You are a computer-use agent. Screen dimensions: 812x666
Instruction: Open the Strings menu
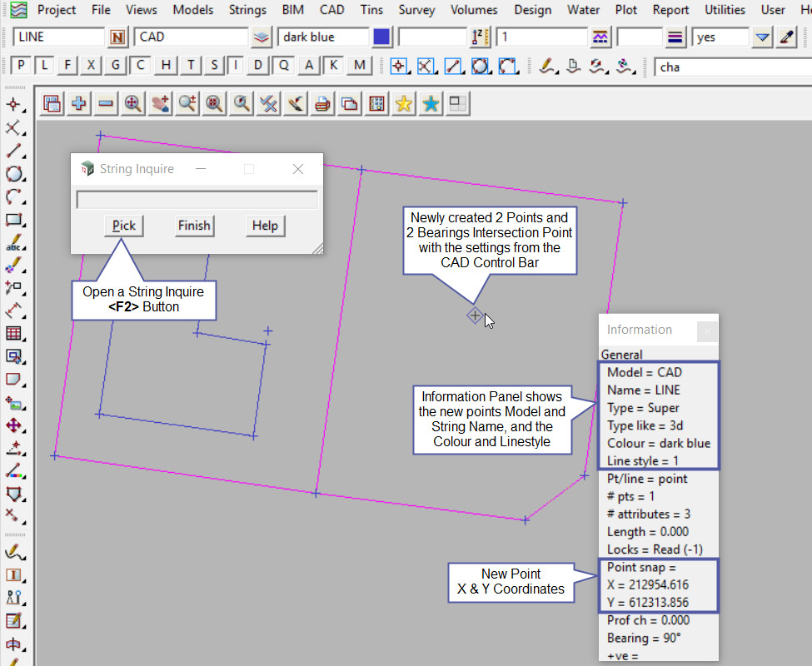247,10
